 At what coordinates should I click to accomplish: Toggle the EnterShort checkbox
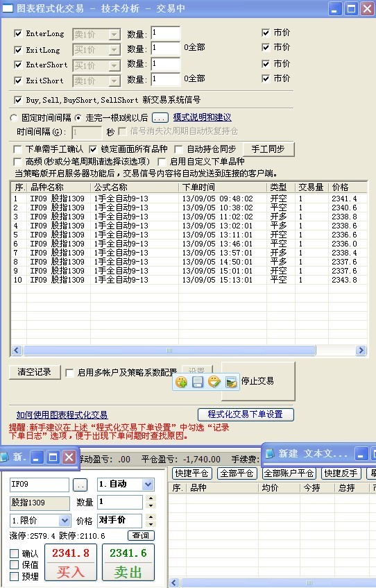[x=17, y=65]
